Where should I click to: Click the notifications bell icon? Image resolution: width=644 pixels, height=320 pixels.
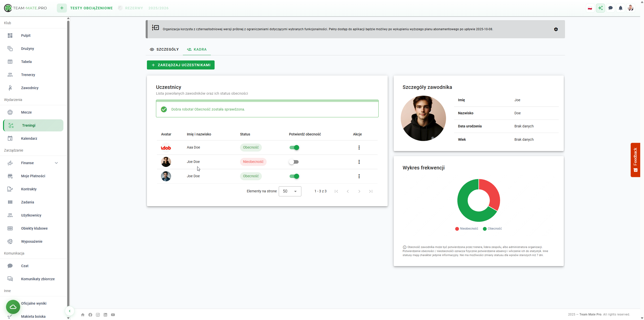coord(620,8)
